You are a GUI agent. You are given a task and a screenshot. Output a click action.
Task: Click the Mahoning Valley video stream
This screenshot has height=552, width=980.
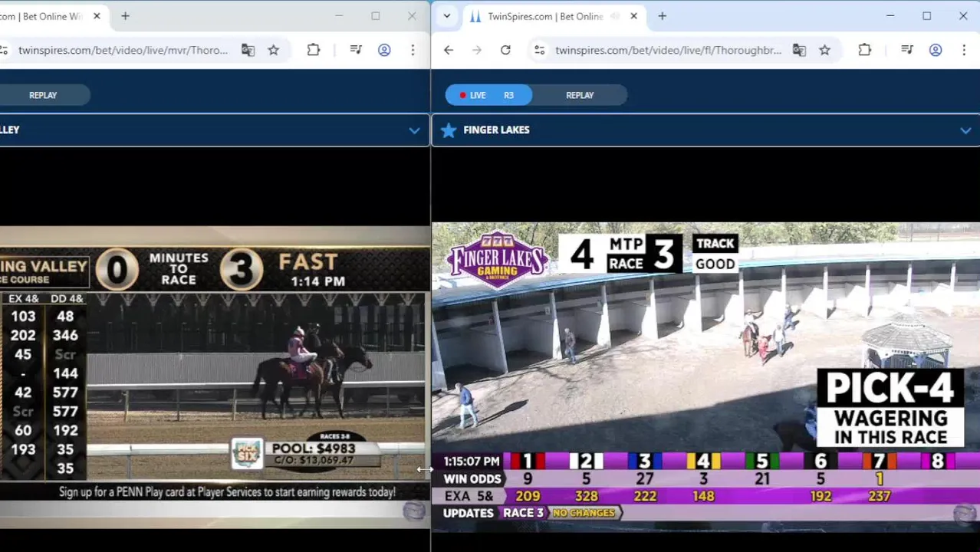(x=215, y=376)
